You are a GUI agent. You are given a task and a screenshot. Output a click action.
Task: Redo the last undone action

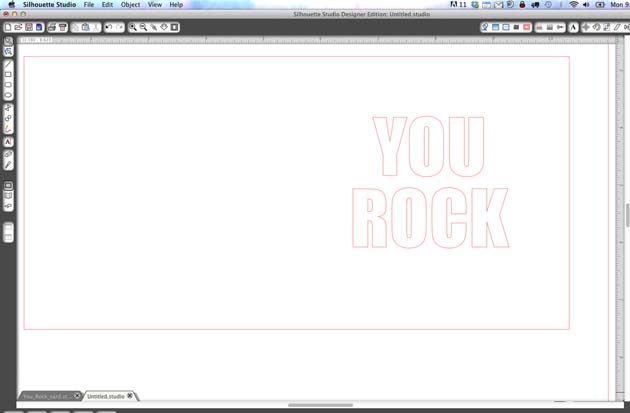point(120,27)
